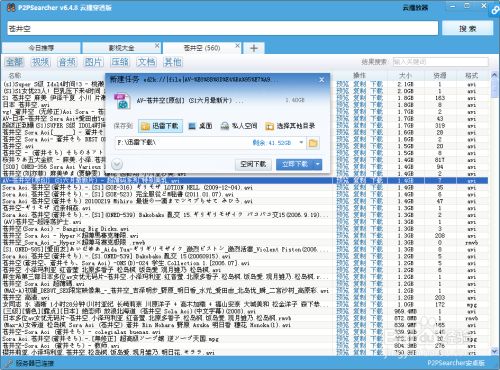Click 下载 for the 817-resource row
Viewport: 500px width, 370px height.
point(377,160)
